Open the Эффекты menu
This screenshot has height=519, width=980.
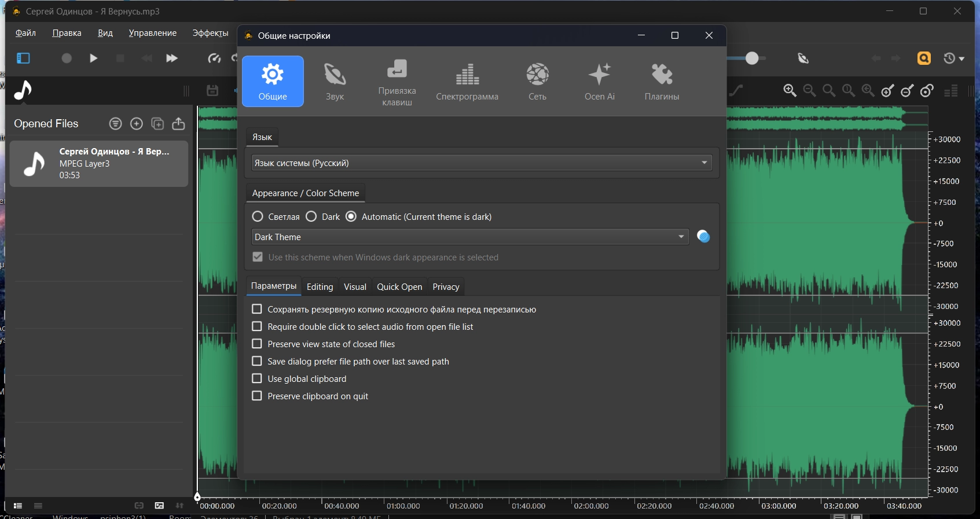click(210, 33)
